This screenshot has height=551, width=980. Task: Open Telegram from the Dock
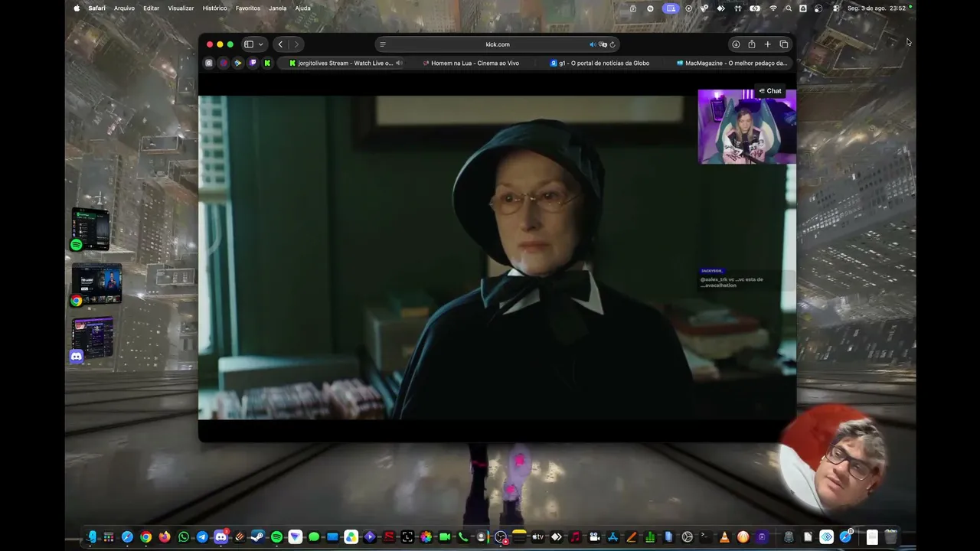(x=202, y=537)
